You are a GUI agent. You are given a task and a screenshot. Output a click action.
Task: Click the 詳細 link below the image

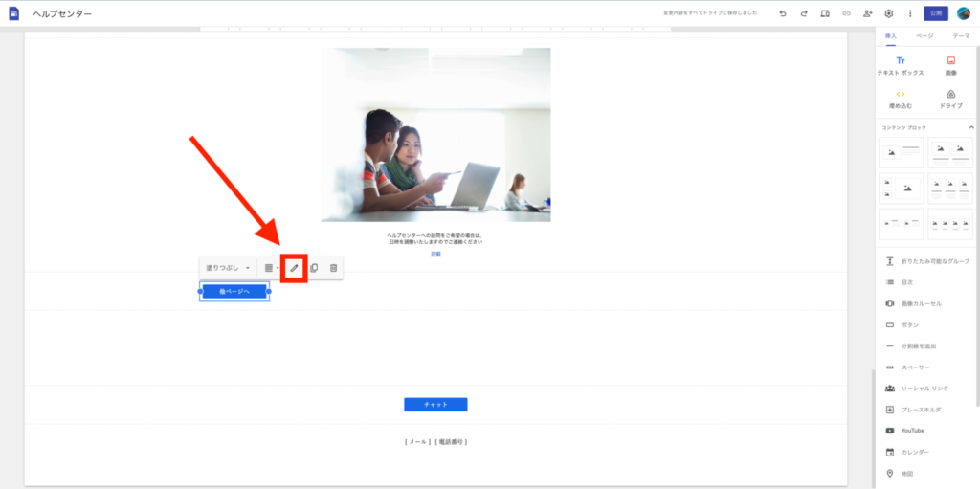435,254
